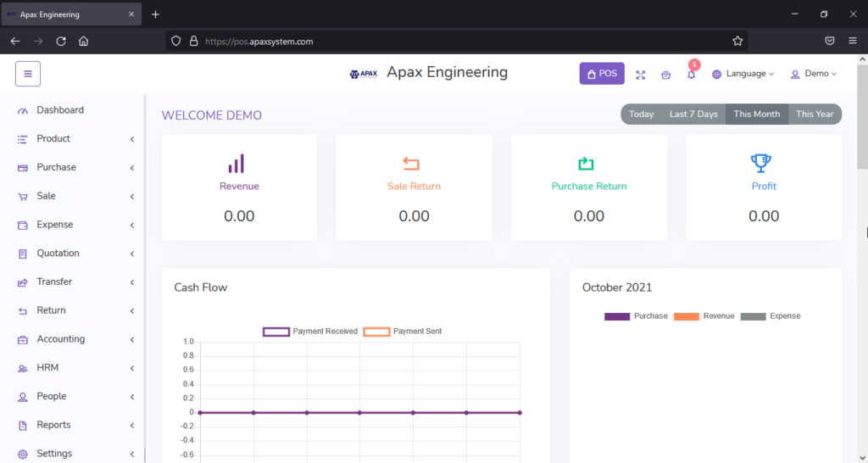Toggle Purchase legend in October 2021 chart

tap(636, 316)
